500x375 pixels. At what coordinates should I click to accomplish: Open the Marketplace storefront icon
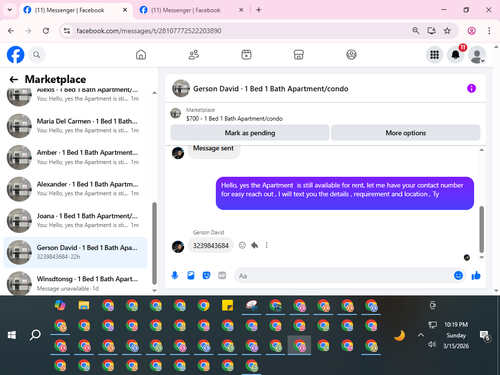[x=299, y=55]
